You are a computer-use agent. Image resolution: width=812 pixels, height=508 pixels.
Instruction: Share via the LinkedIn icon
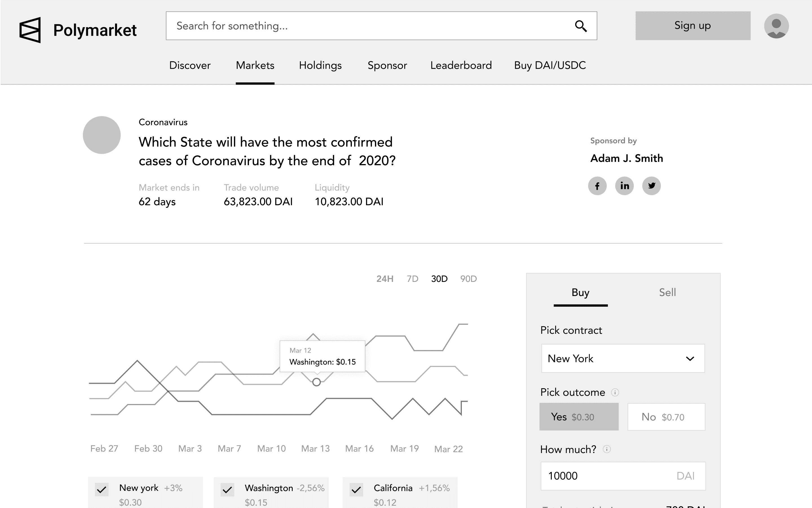coord(624,186)
